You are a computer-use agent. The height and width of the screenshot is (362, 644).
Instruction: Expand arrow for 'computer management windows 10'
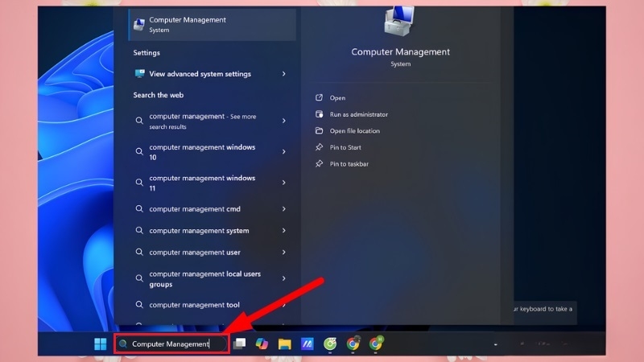pos(284,151)
